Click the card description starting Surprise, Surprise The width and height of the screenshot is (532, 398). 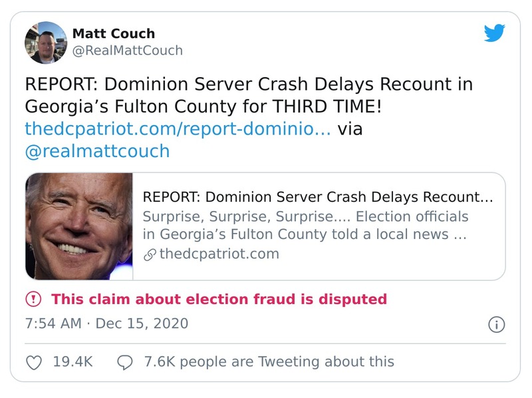(x=306, y=226)
